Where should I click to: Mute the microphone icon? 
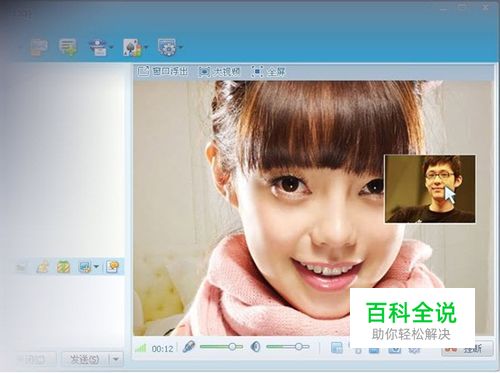tap(189, 347)
